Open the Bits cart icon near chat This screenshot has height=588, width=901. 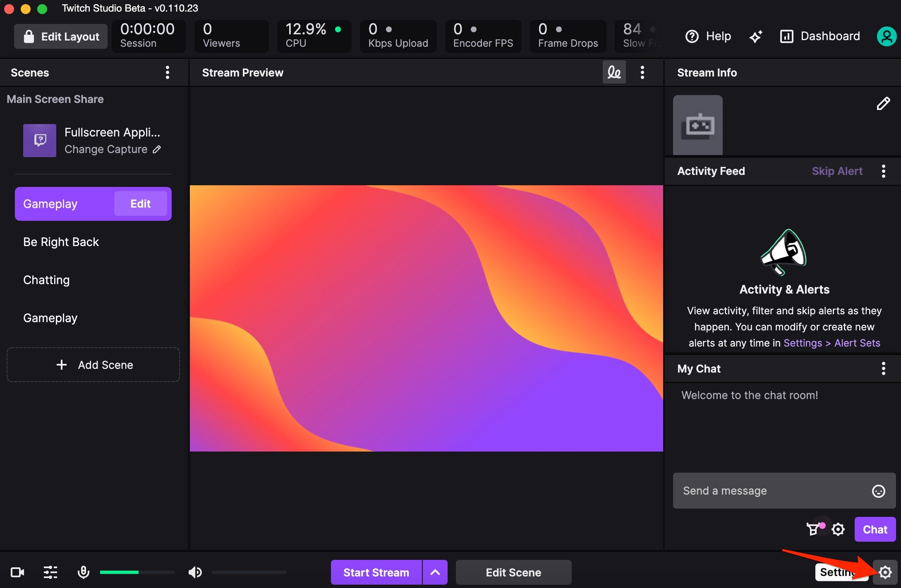click(814, 529)
